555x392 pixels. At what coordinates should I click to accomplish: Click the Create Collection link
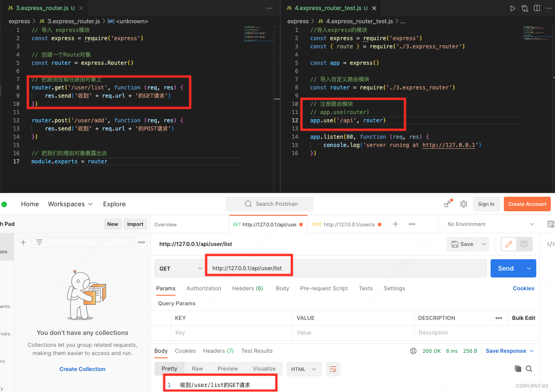tap(82, 369)
